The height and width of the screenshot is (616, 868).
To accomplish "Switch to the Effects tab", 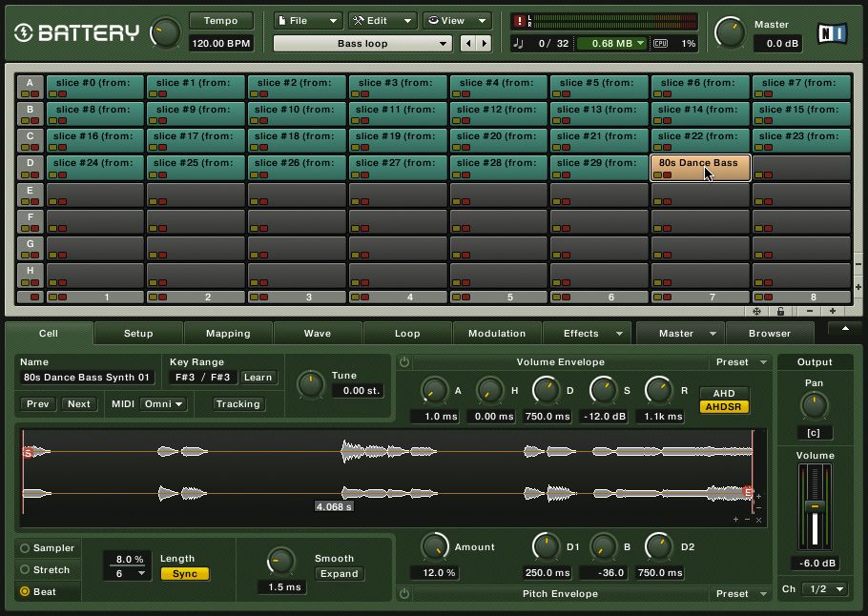I will tap(580, 334).
